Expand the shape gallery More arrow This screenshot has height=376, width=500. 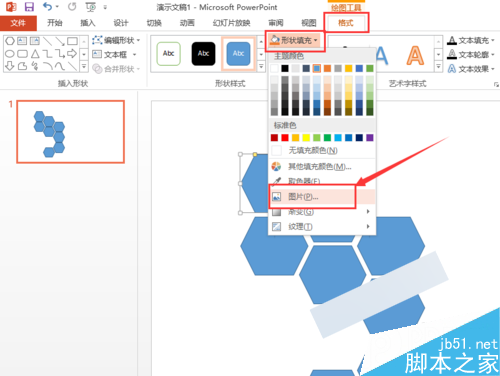(x=84, y=66)
